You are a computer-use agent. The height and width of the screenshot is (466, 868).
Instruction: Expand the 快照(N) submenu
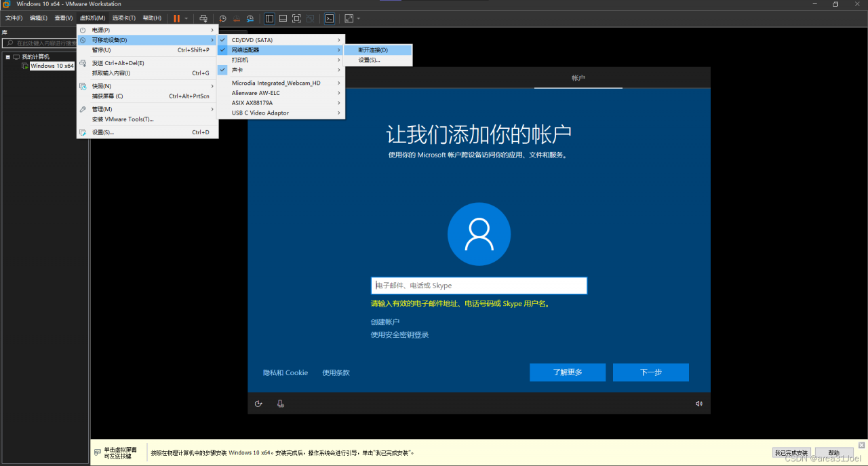[x=147, y=86]
